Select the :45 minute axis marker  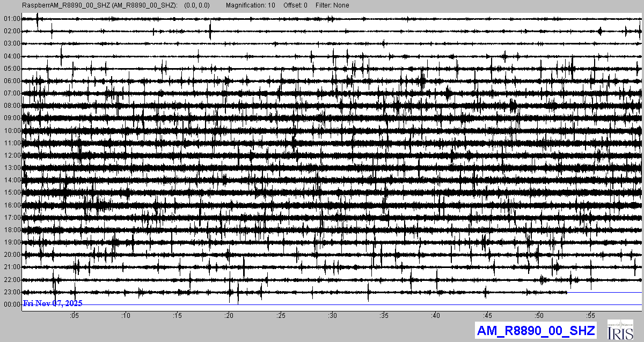click(488, 315)
